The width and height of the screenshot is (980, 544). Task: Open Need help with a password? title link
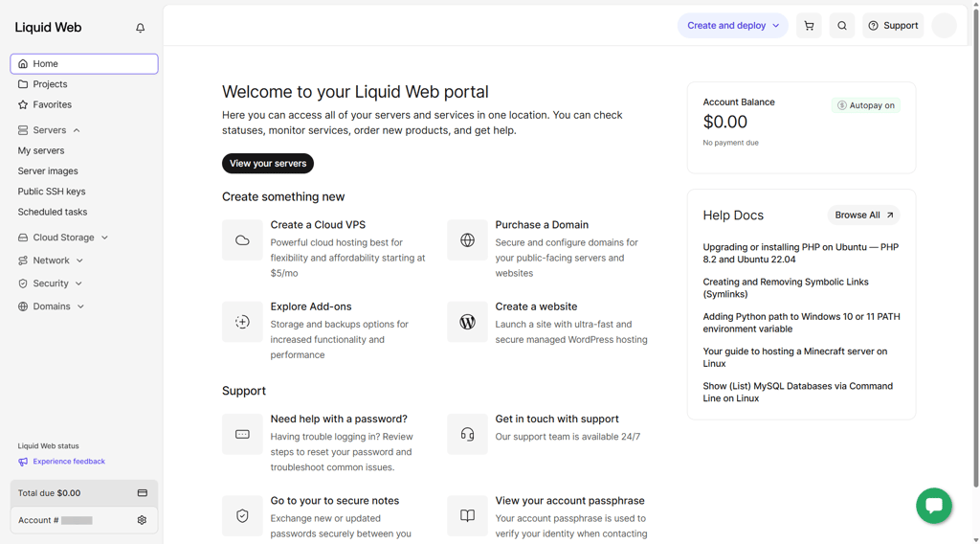tap(339, 419)
